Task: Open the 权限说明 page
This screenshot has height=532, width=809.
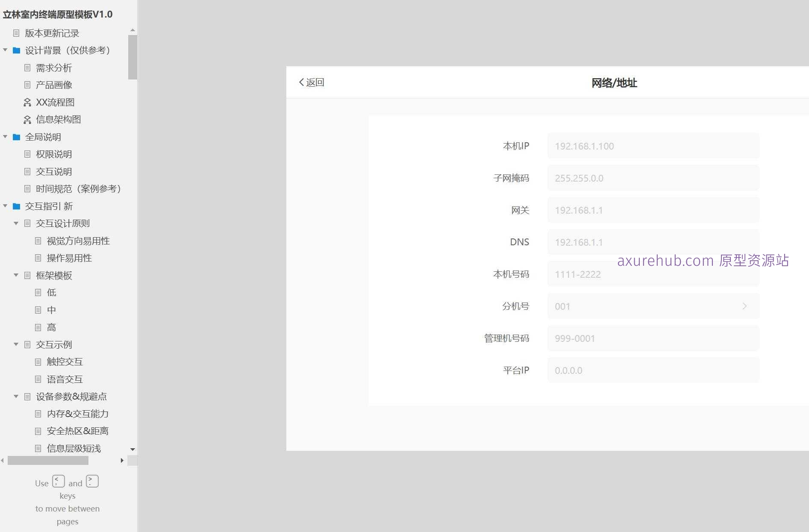Action: tap(54, 154)
